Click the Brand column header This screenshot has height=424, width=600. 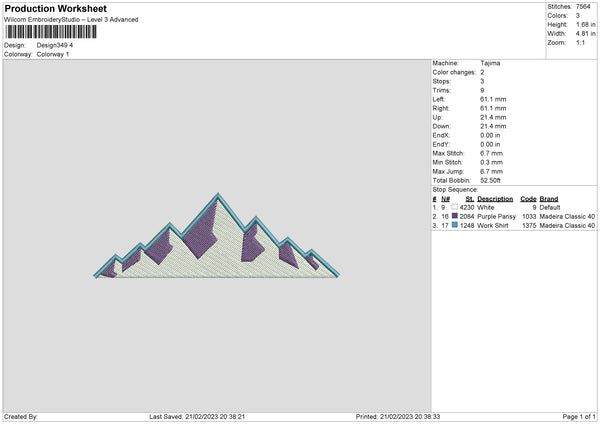[x=549, y=199]
